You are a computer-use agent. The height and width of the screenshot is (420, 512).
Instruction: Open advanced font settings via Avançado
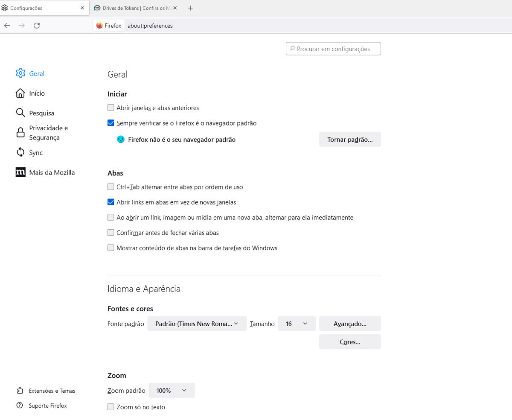[x=349, y=324]
